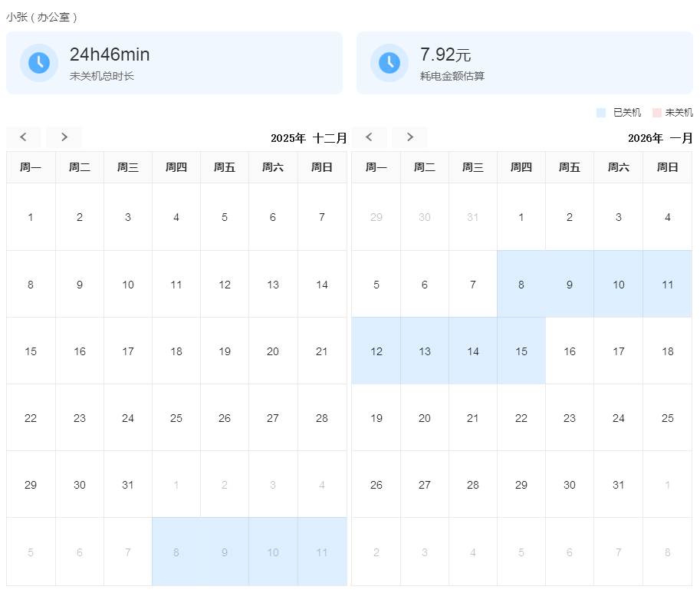Screen dimensions: 700x593
Task: Go to previous month on December calendar
Action: [x=24, y=137]
